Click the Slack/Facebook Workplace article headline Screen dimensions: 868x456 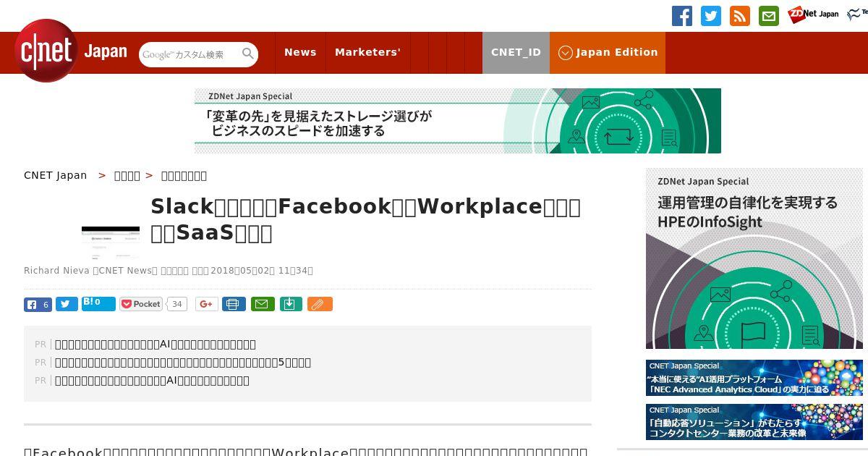[x=365, y=219]
